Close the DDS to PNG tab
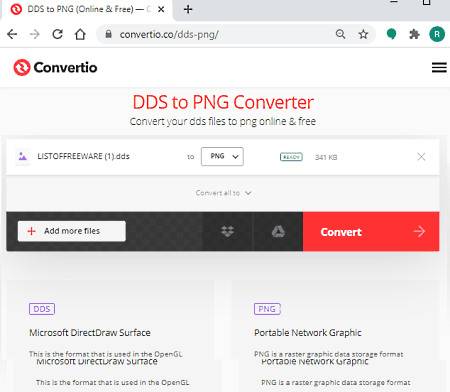Screen dimensions: 450x392 tap(161, 9)
